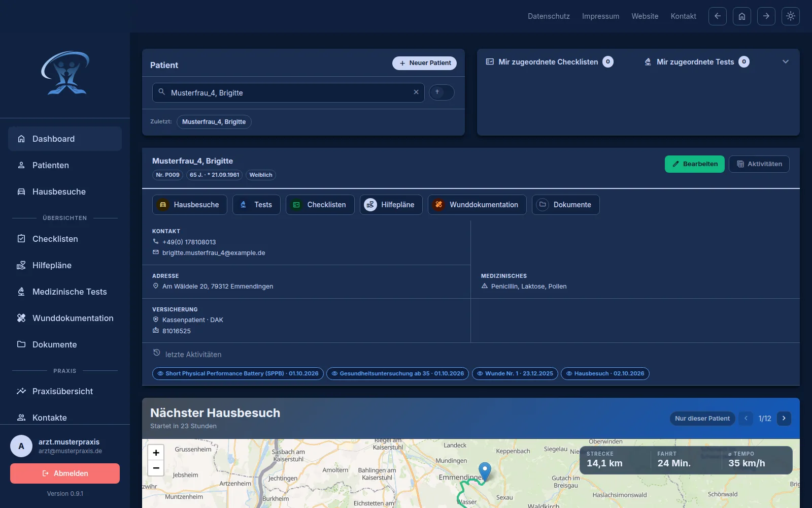Viewport: 812px width, 508px height.
Task: Click the back arrow navigation icon
Action: point(718,16)
